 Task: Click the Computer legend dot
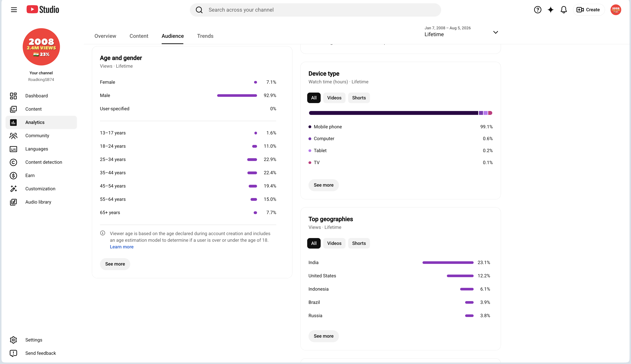310,138
